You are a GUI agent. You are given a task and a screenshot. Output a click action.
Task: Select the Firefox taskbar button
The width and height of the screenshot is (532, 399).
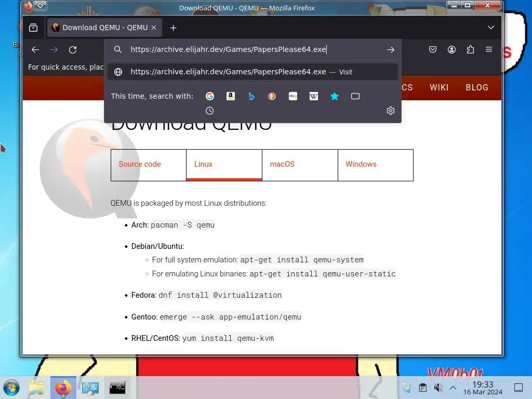pyautogui.click(x=63, y=388)
